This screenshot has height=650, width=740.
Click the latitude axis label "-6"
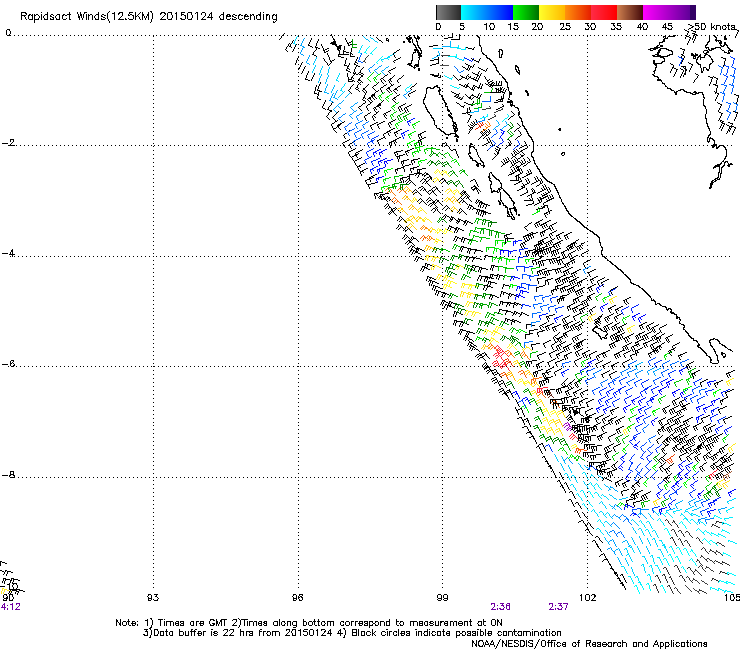8,364
